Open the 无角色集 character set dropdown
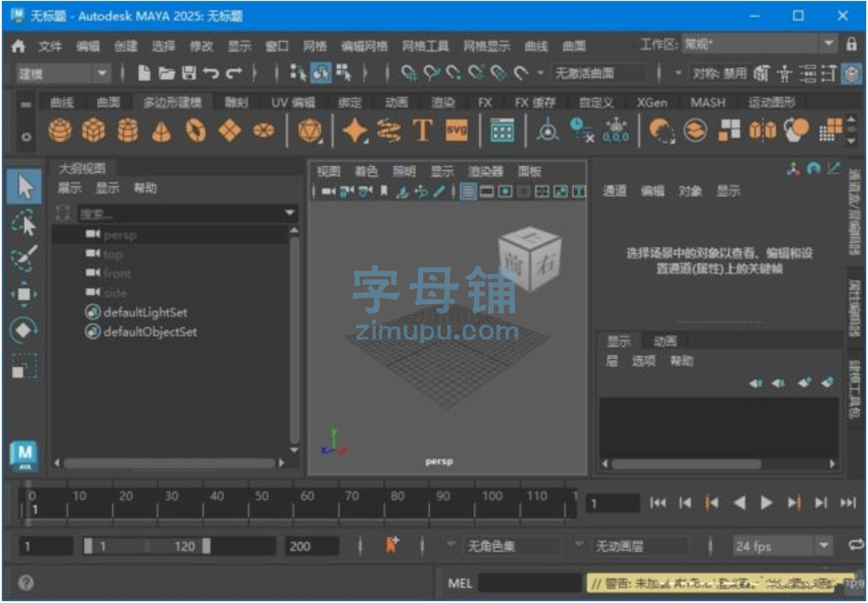The height and width of the screenshot is (603, 868). [512, 546]
